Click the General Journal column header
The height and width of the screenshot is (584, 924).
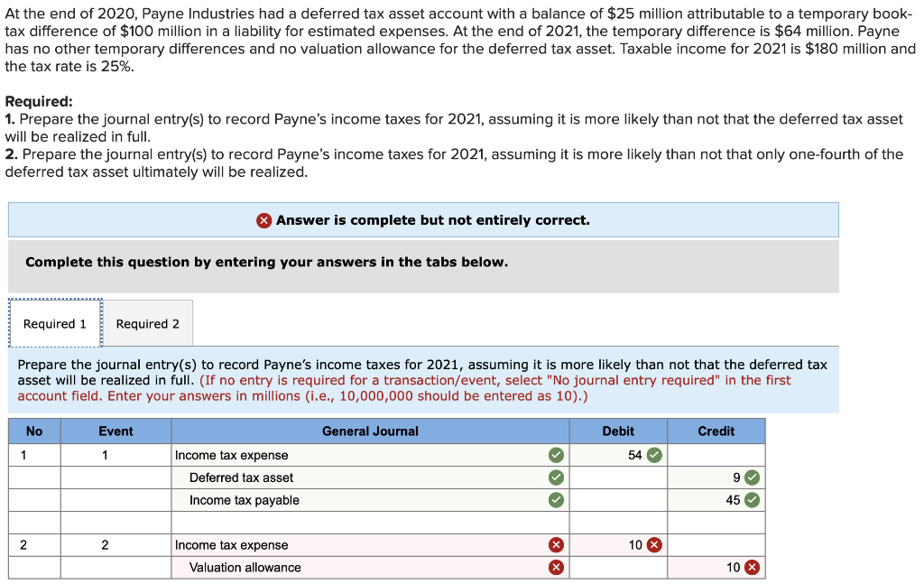[370, 431]
